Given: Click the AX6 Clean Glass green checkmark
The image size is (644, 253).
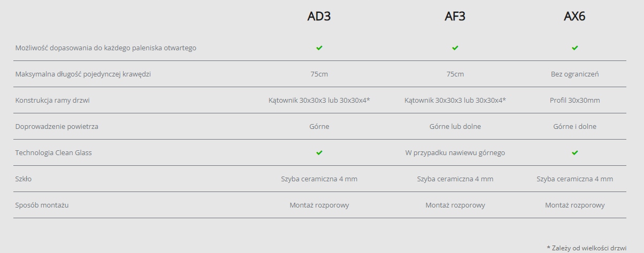Looking at the screenshot, I should [575, 152].
